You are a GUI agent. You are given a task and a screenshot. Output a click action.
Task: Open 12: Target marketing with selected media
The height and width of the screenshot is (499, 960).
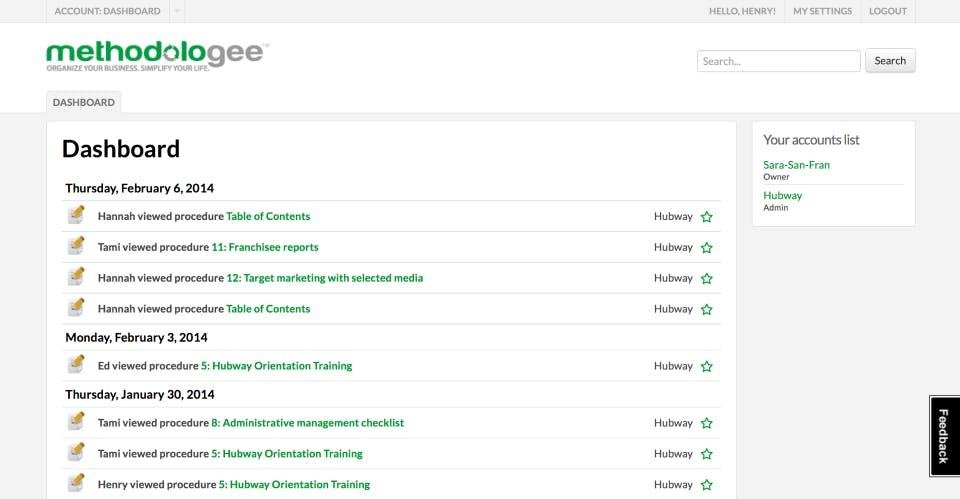(324, 278)
